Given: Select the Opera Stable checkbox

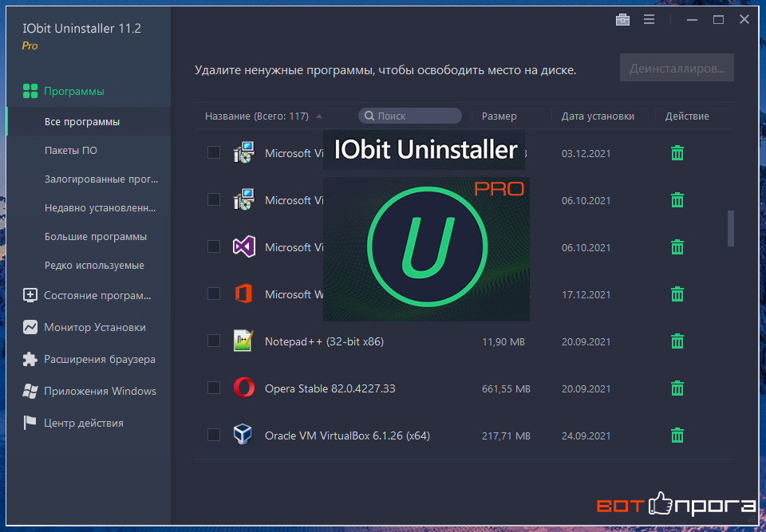Looking at the screenshot, I should [x=214, y=388].
